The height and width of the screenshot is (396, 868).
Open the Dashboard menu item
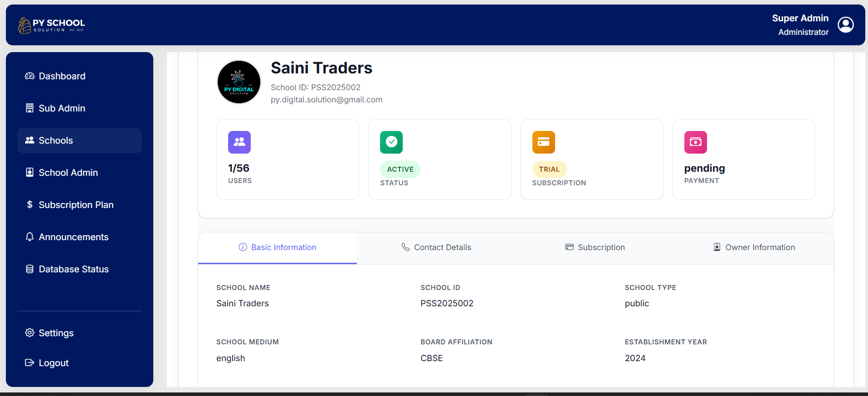(79, 76)
